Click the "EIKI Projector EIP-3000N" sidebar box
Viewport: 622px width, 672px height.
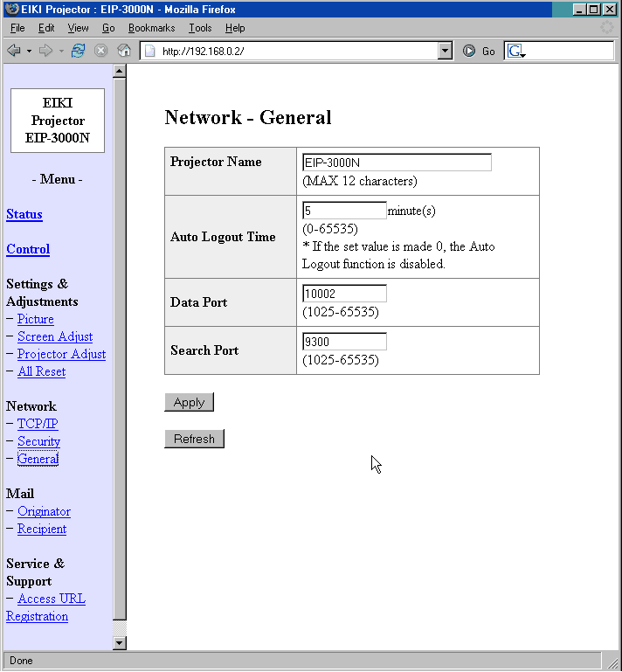[x=58, y=121]
